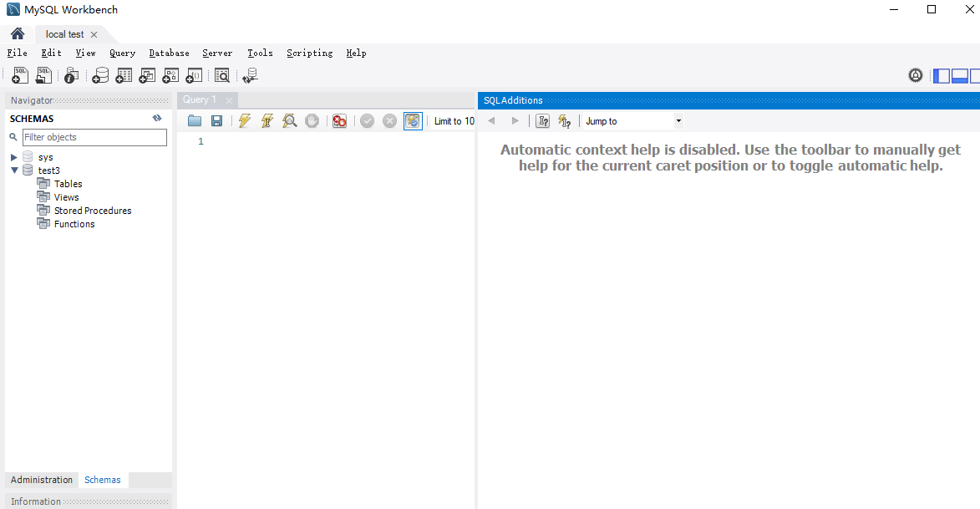Select the Query 1 editor tab

click(x=200, y=99)
